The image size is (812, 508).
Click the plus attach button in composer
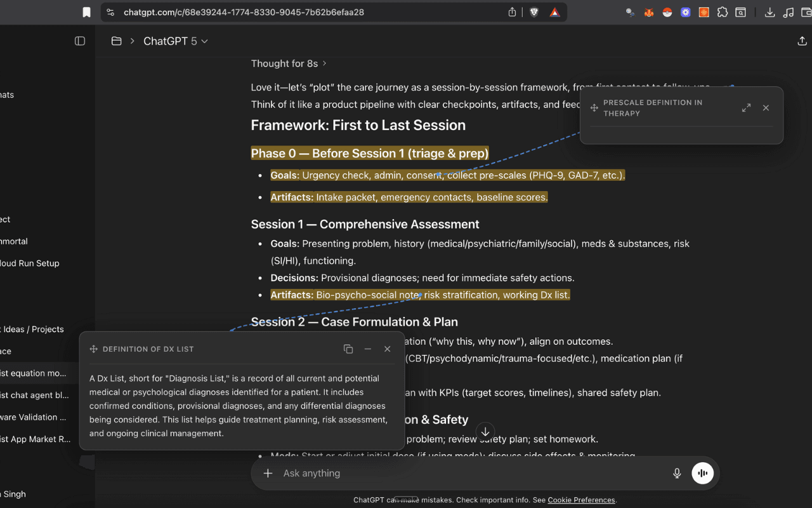click(268, 473)
